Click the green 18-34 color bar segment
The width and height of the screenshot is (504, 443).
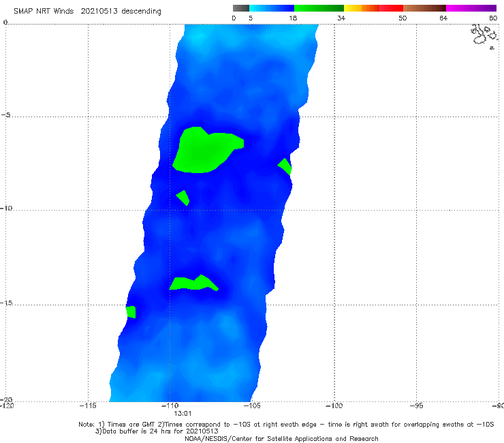pyautogui.click(x=319, y=8)
